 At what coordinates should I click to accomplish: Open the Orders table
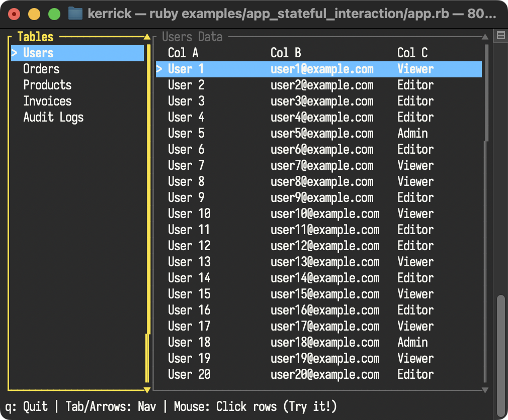point(41,69)
